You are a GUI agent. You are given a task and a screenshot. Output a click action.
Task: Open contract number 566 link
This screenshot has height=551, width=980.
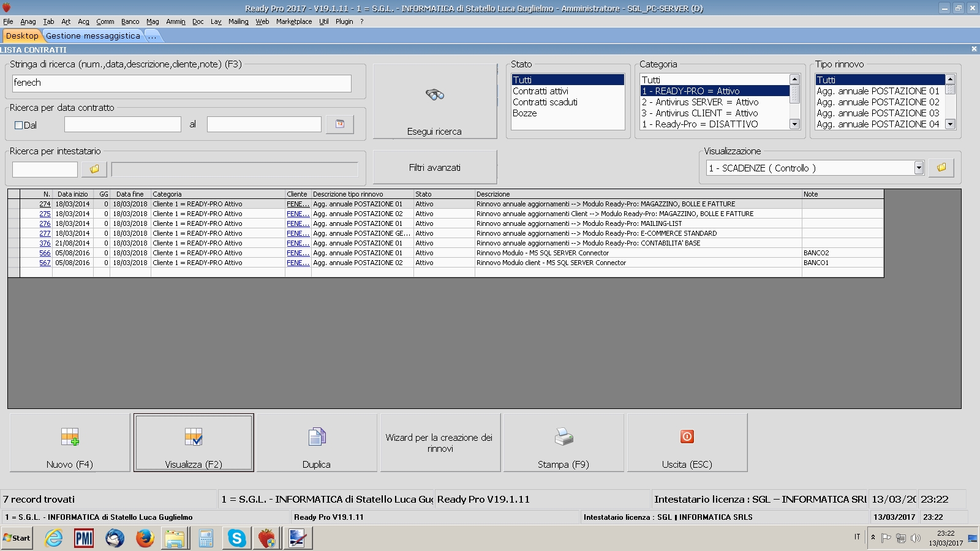45,253
